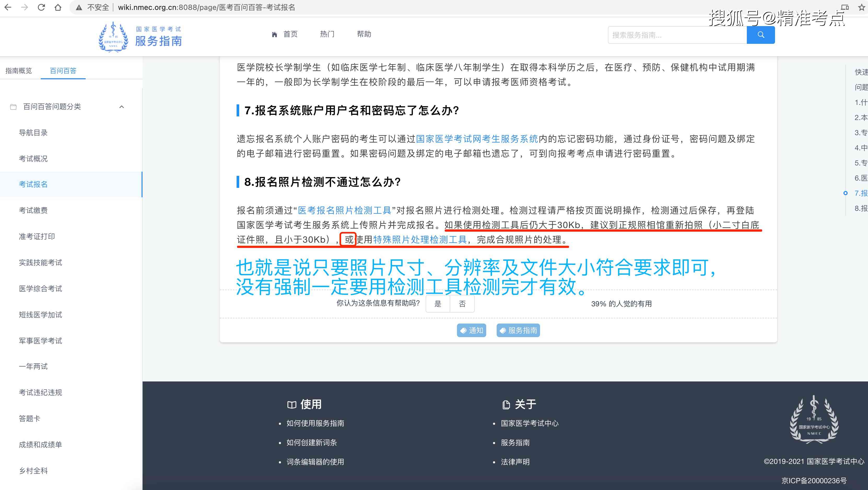The width and height of the screenshot is (868, 490).
Task: Open footer link 如何创建新词条
Action: coord(312,443)
